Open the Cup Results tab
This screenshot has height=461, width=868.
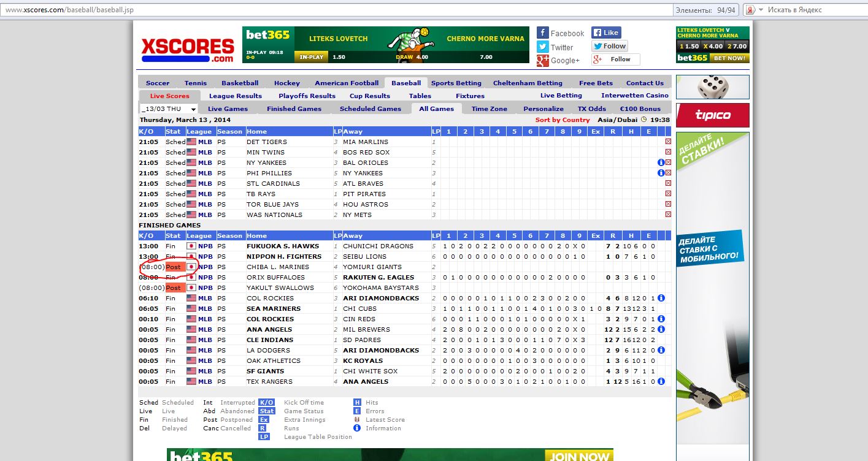pyautogui.click(x=370, y=96)
